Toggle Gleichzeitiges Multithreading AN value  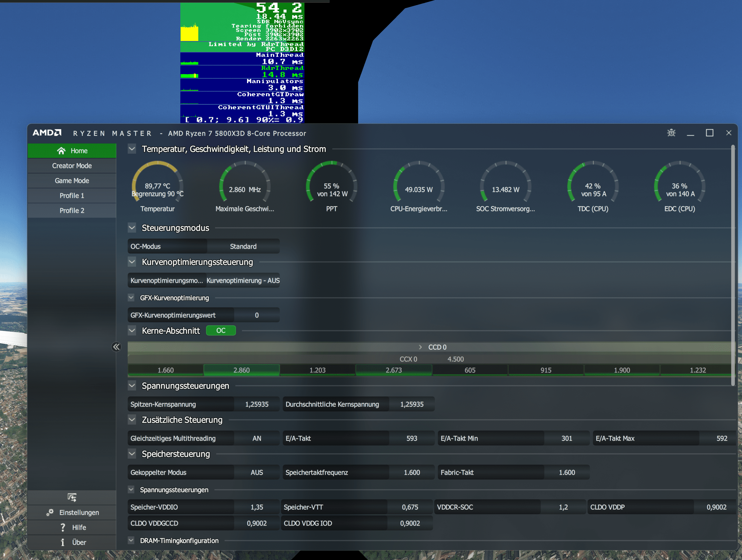coord(257,438)
